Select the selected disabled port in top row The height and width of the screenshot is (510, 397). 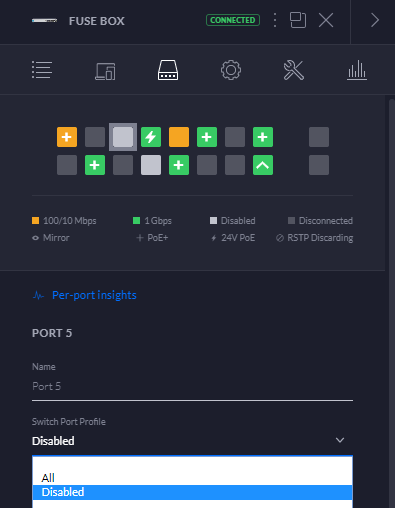coord(123,137)
